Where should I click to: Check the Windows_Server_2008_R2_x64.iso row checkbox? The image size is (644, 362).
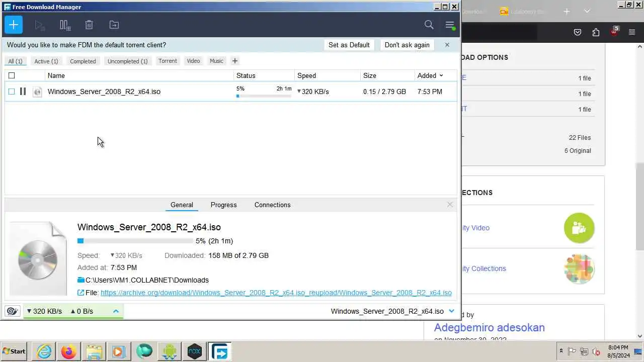click(12, 92)
